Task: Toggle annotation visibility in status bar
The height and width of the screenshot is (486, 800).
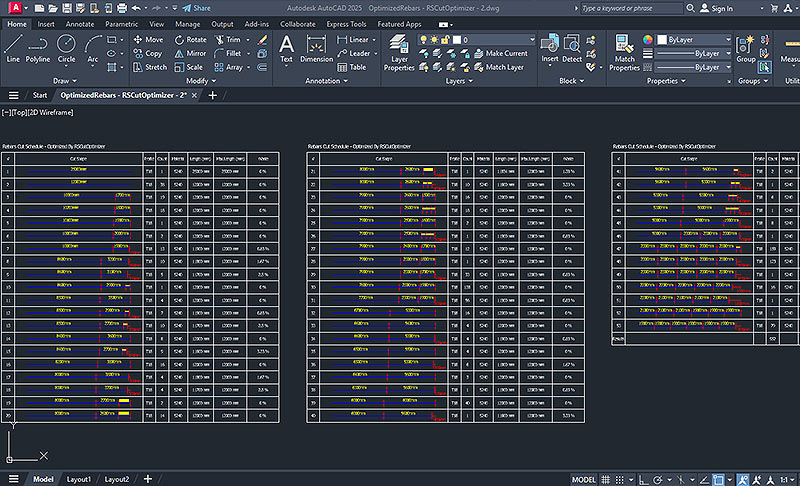Action: click(743, 479)
